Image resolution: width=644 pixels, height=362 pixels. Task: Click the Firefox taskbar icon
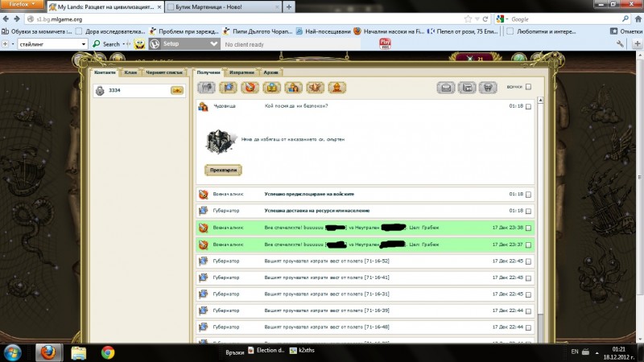pyautogui.click(x=47, y=352)
